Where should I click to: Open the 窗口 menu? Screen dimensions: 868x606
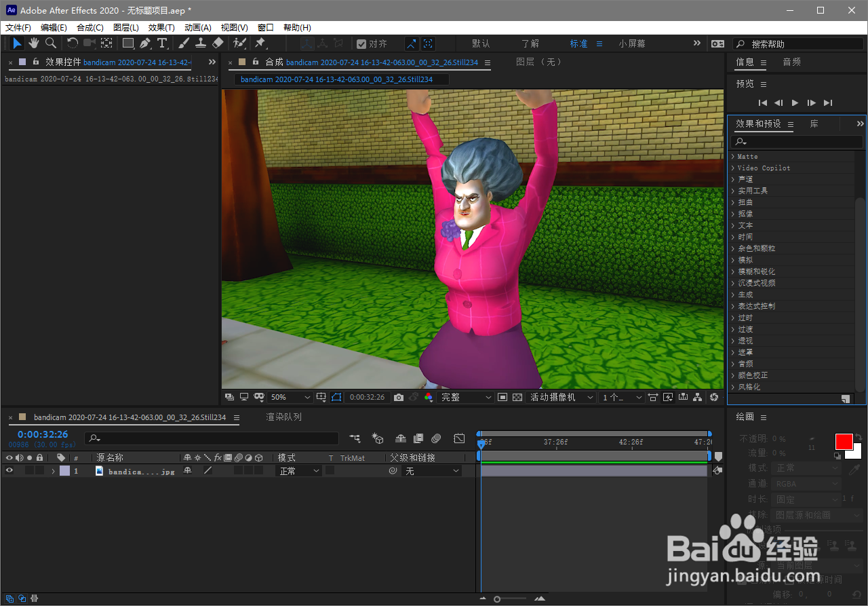pos(266,28)
